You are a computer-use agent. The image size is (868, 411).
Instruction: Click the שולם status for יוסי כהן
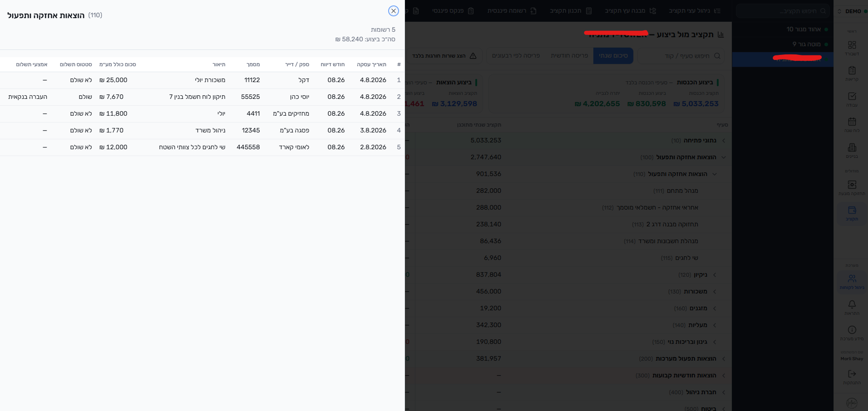(85, 97)
